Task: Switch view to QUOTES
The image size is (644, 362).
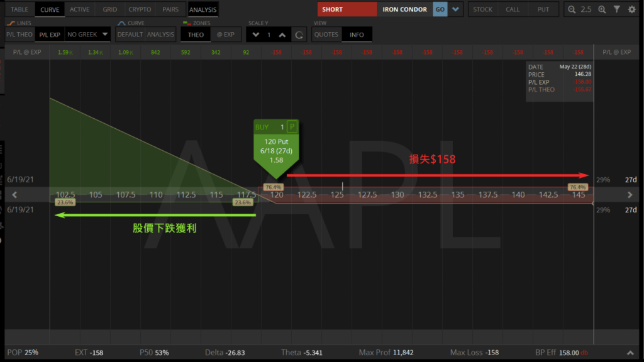Action: point(326,35)
